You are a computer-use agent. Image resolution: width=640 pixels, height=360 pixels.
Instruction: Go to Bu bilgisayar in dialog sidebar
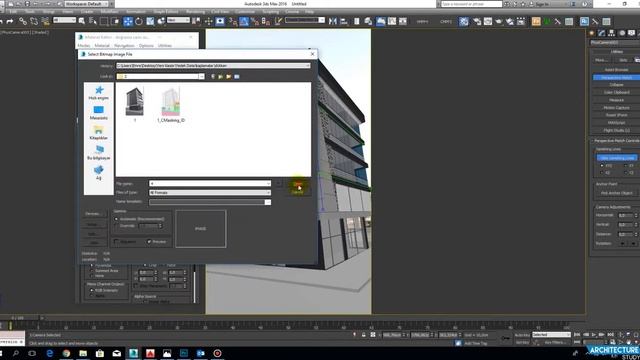[x=99, y=153]
